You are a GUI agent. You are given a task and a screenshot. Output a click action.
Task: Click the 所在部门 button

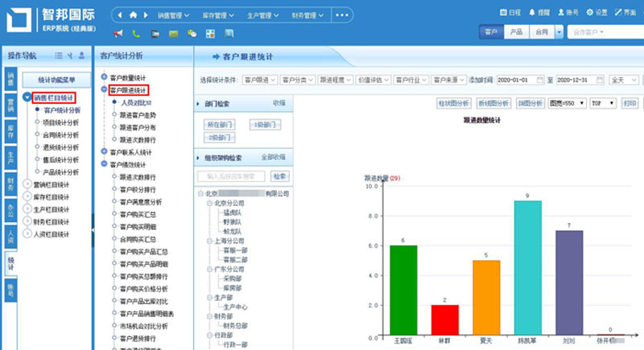tap(220, 125)
